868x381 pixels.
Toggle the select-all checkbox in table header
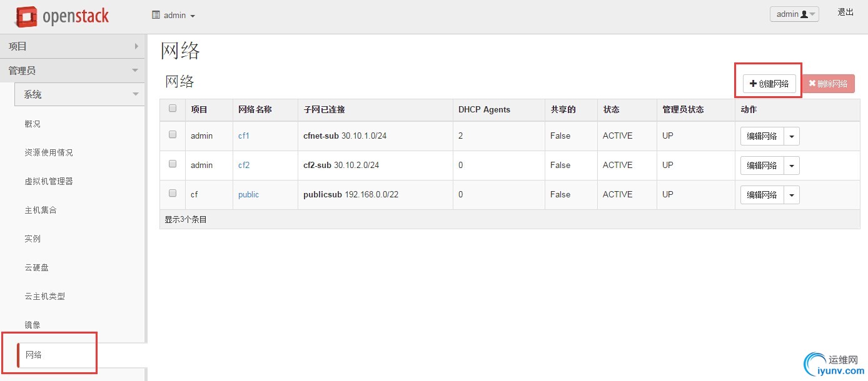(x=173, y=109)
